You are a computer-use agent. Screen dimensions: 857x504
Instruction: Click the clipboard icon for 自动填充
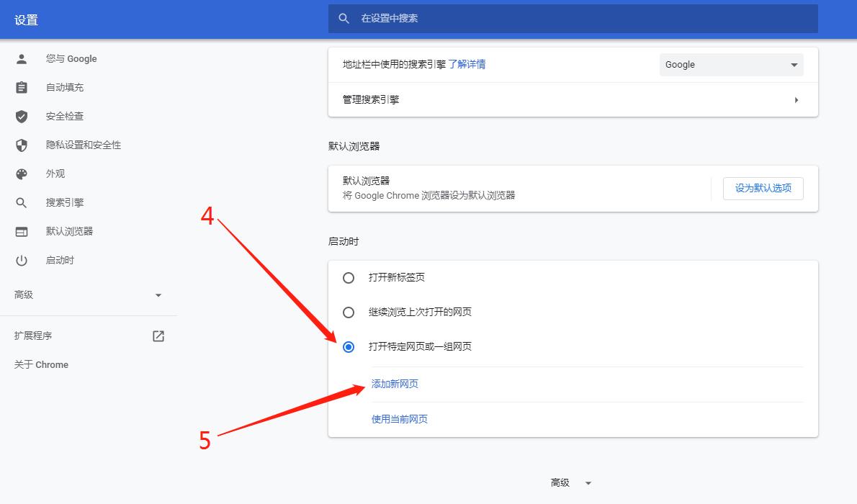click(x=22, y=87)
